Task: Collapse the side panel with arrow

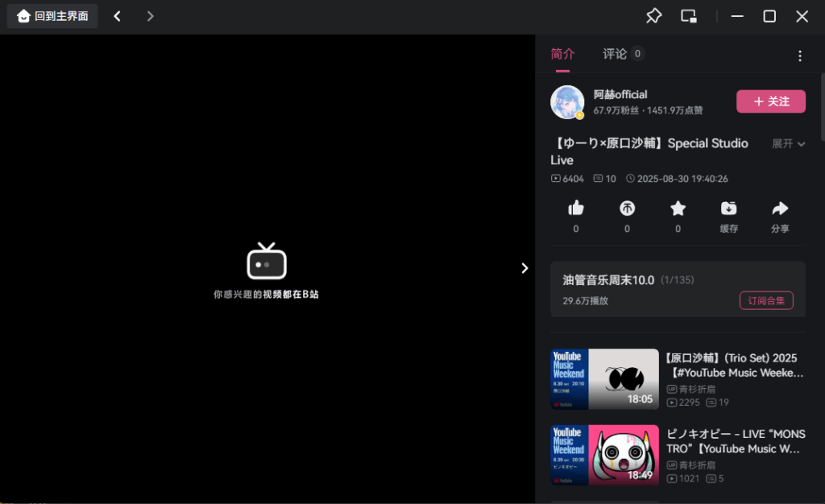Action: (x=524, y=268)
